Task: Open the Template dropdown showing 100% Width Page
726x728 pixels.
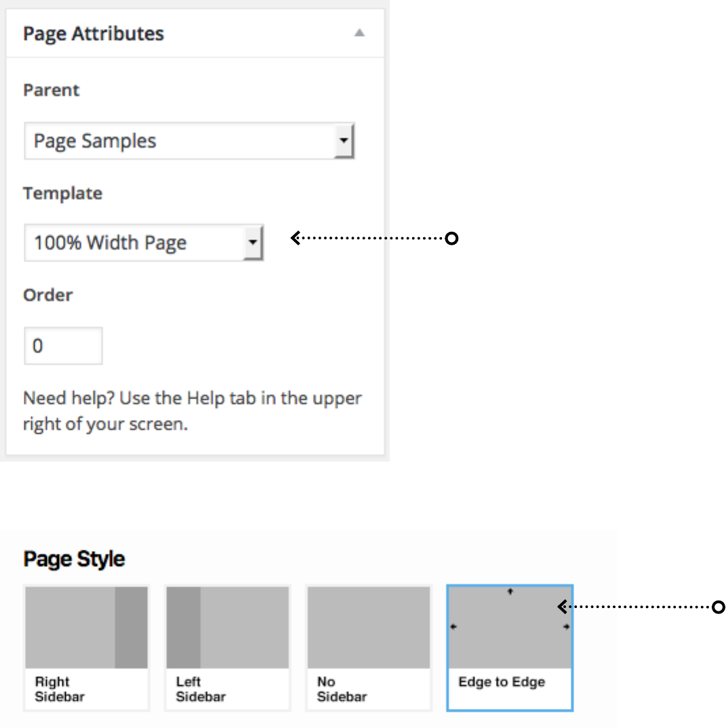Action: click(x=134, y=243)
